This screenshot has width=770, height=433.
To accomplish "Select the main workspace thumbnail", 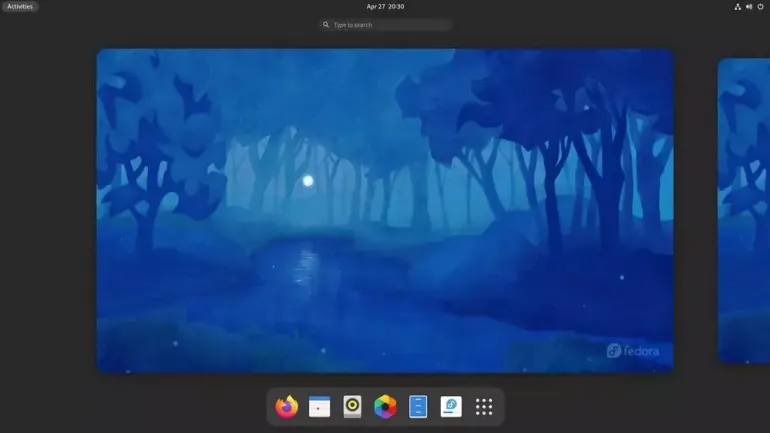I will click(x=385, y=211).
